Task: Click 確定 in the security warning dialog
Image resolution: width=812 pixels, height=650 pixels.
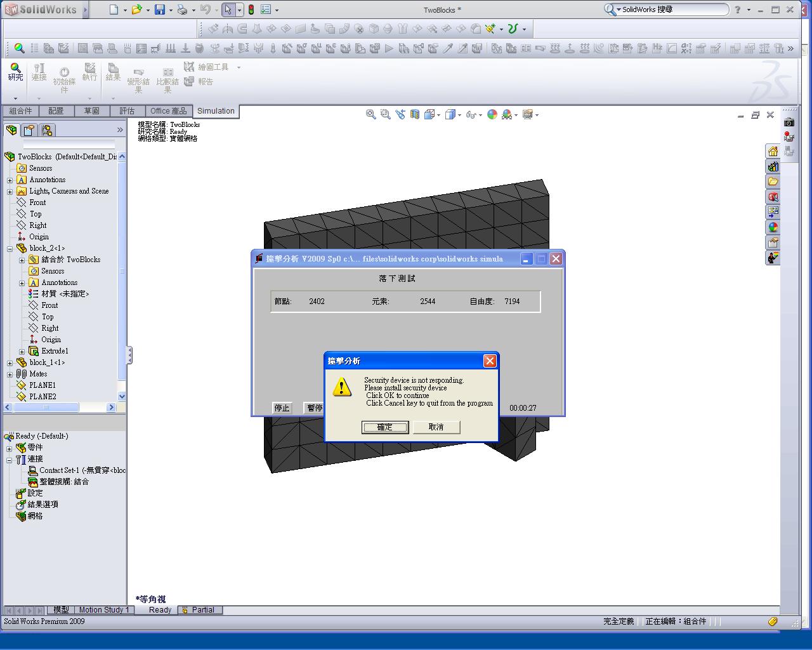Action: 385,427
